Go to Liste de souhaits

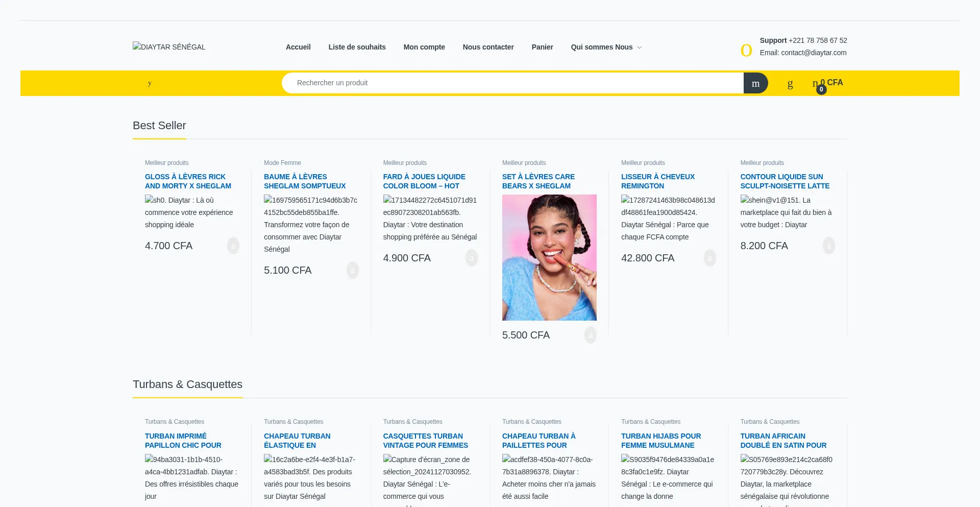(357, 47)
